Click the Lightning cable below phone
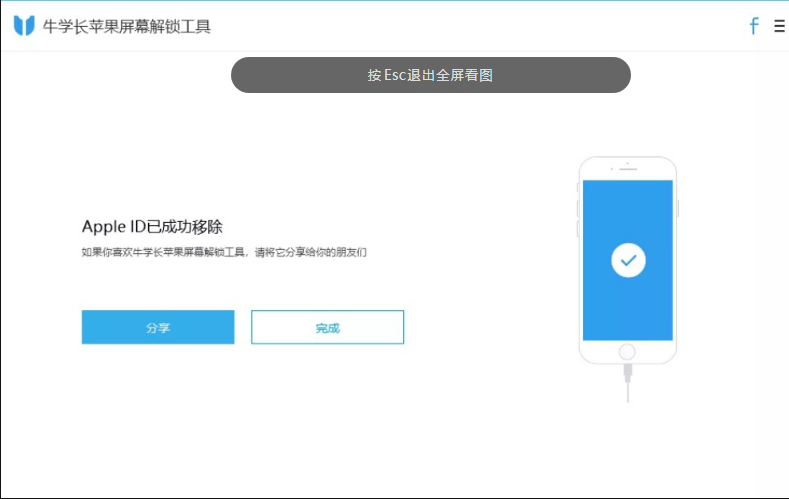Viewport: 789px width, 499px height. (x=628, y=384)
